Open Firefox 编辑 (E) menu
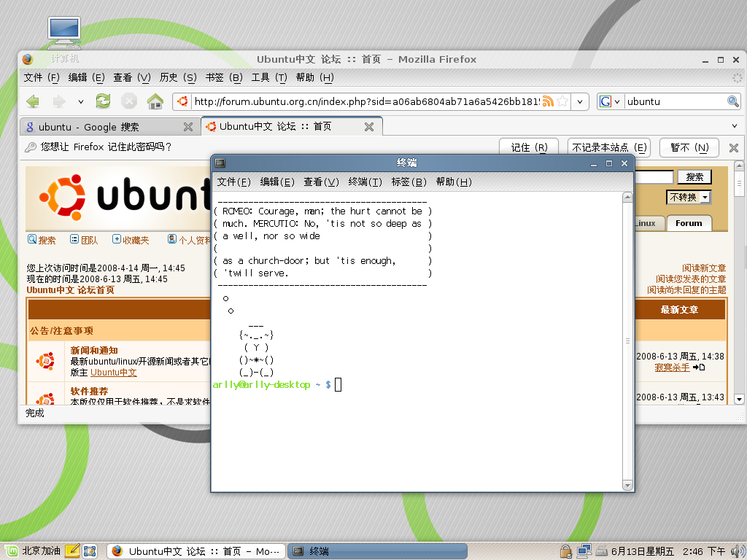 (x=86, y=77)
